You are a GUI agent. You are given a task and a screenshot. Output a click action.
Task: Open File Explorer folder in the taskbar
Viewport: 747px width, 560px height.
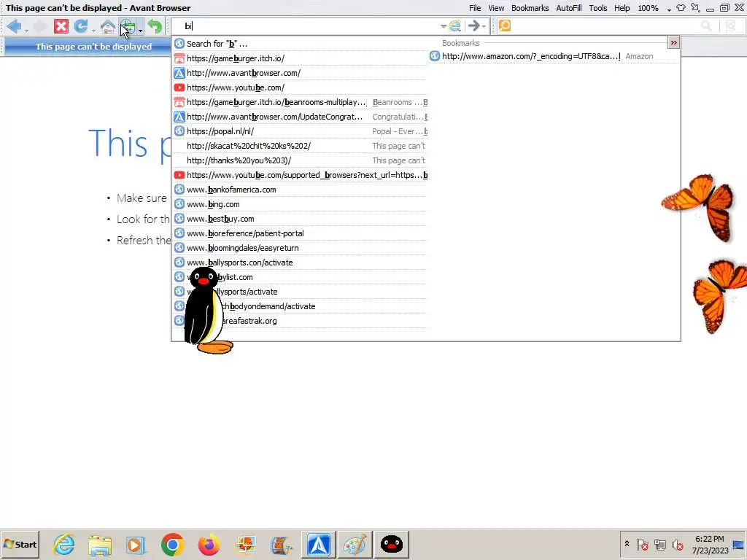(x=100, y=545)
